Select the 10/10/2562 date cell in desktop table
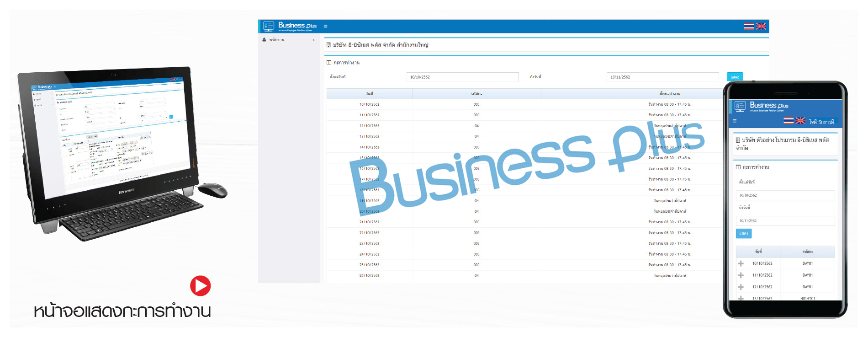This screenshot has height=343, width=868. click(369, 104)
